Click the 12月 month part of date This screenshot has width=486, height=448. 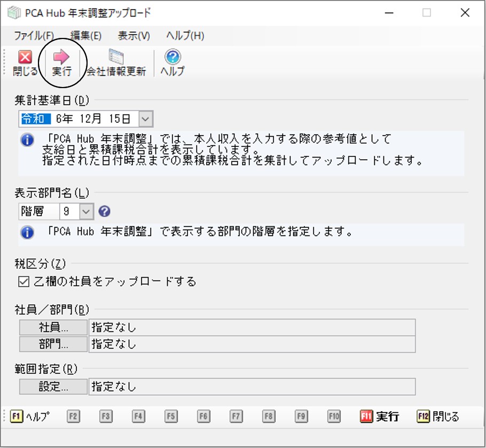pos(91,119)
